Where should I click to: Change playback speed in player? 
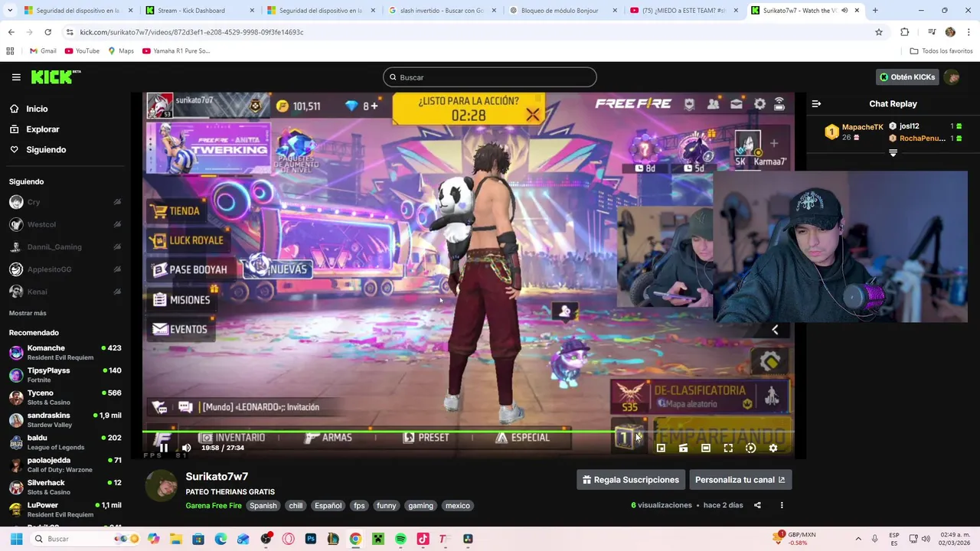tap(750, 448)
